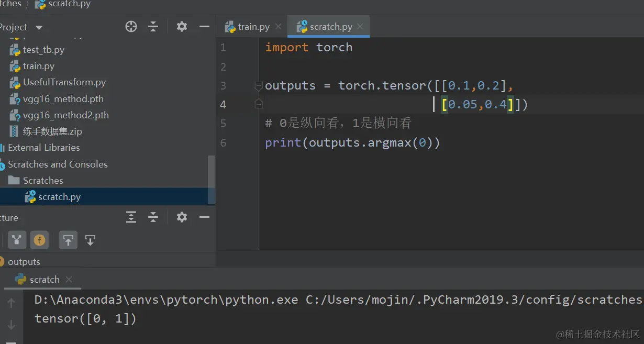Select scratch.py in project tree
Viewport: 644px width, 344px height.
(x=59, y=197)
